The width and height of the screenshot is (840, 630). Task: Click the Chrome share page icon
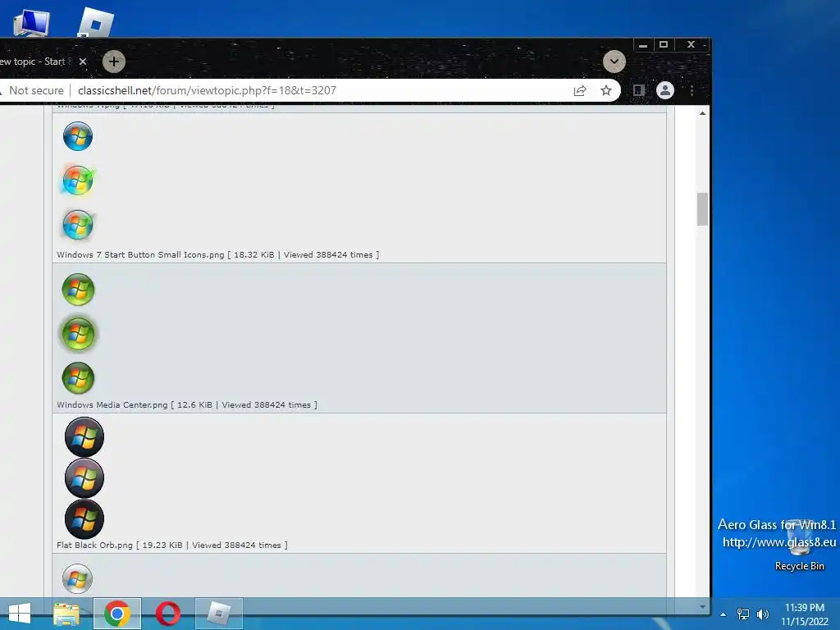pyautogui.click(x=580, y=90)
